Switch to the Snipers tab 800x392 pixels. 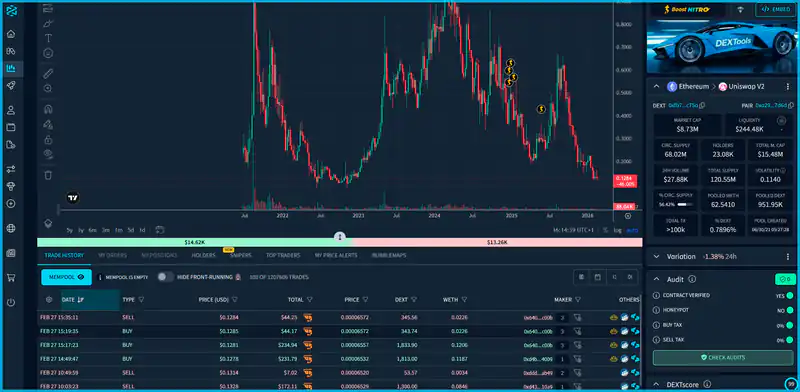click(240, 255)
